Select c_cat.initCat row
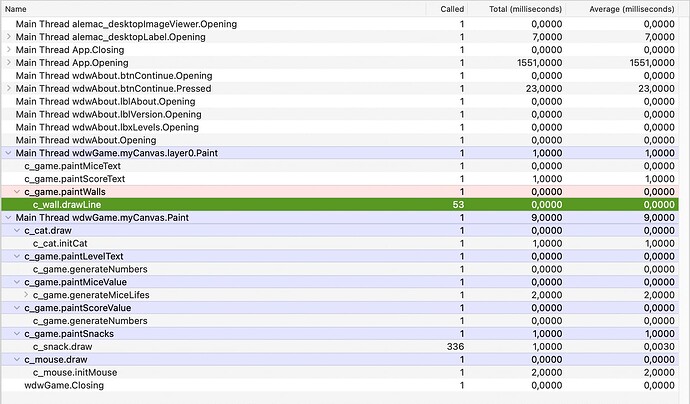Viewport: 690px width, 404px height. click(x=340, y=243)
